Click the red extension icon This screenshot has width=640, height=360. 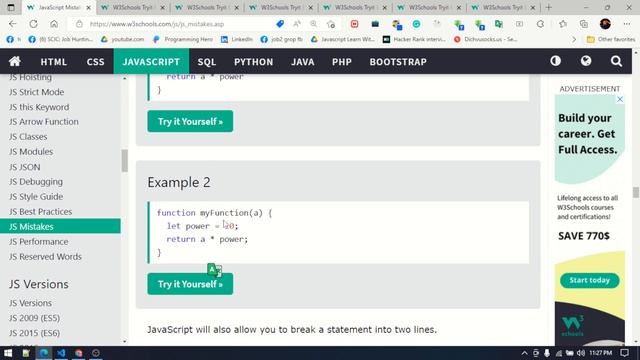(354, 24)
